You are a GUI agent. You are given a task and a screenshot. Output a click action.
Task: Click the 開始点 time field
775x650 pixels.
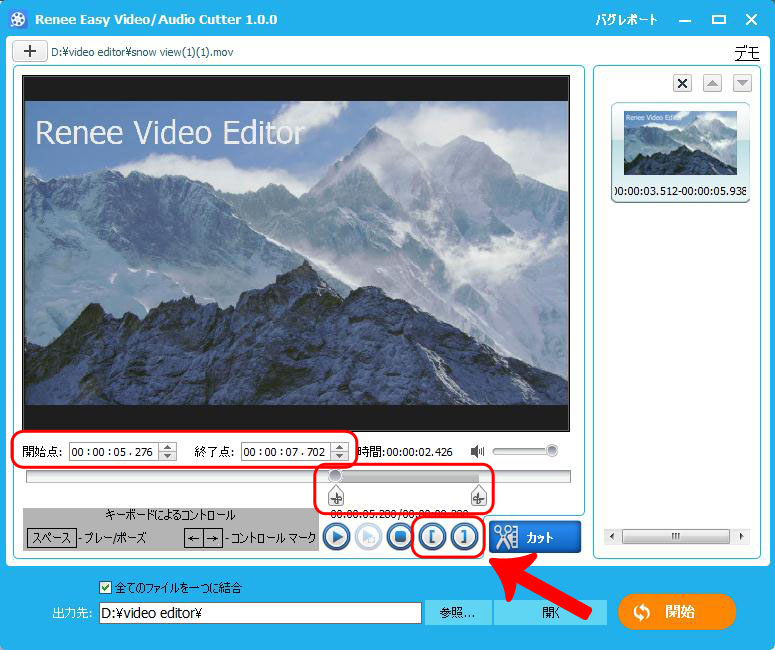pos(114,452)
